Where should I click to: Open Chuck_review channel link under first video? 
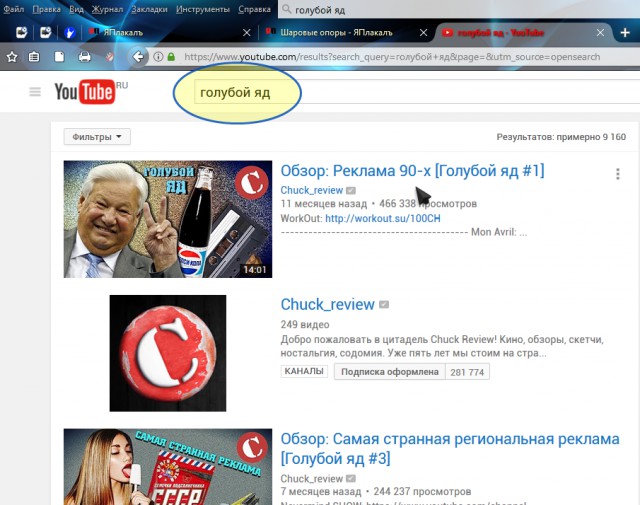(312, 190)
